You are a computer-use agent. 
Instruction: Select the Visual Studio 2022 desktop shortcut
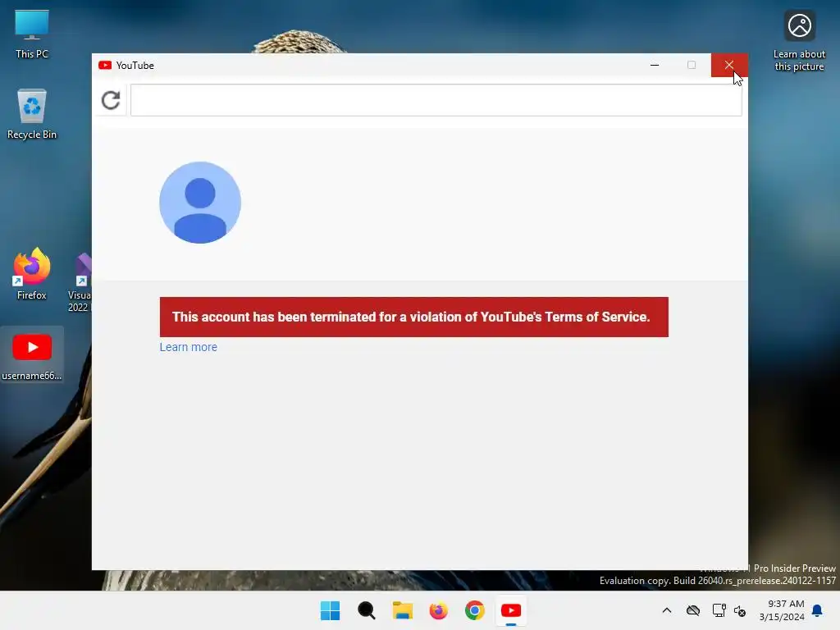[x=80, y=282]
